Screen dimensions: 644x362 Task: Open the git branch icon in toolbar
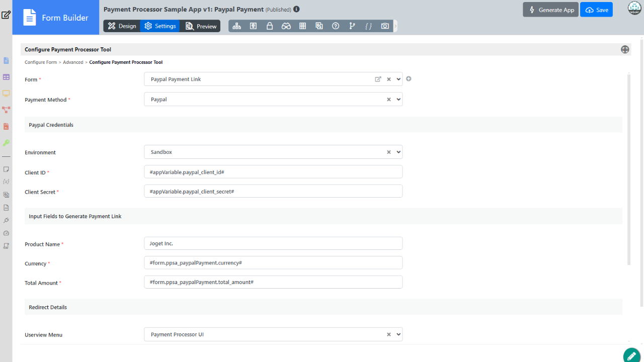coord(352,26)
